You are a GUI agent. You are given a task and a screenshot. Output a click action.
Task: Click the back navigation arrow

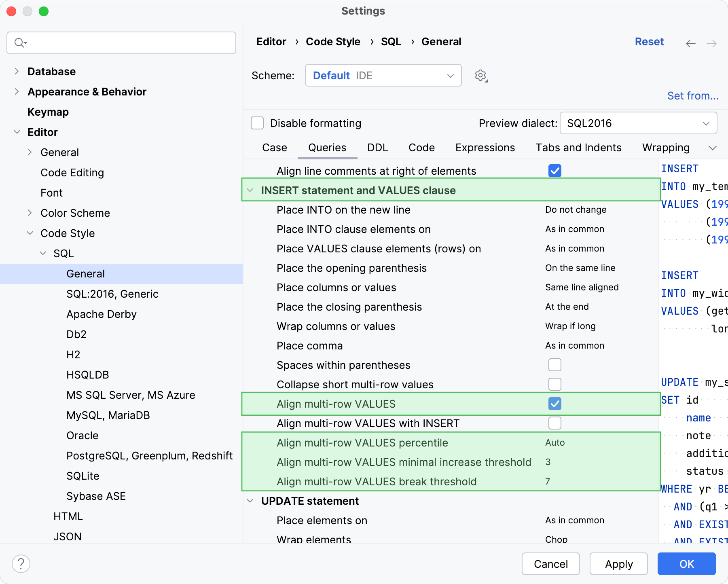coord(690,43)
